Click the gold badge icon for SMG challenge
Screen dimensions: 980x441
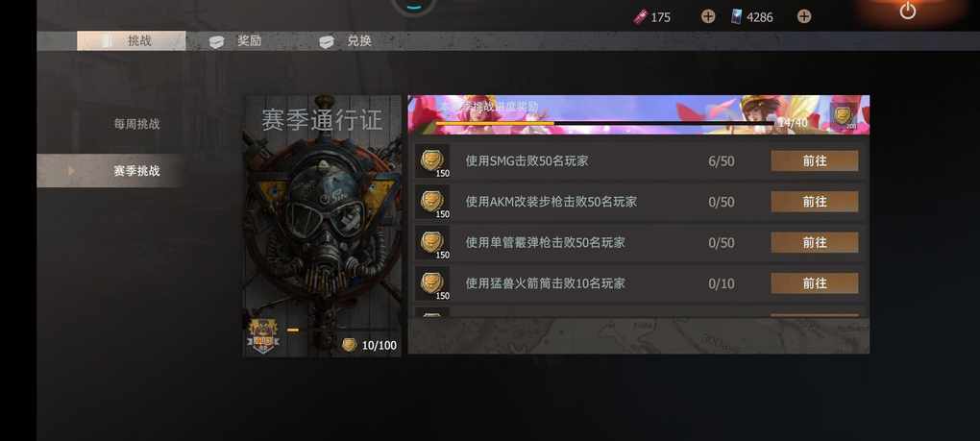click(x=432, y=160)
